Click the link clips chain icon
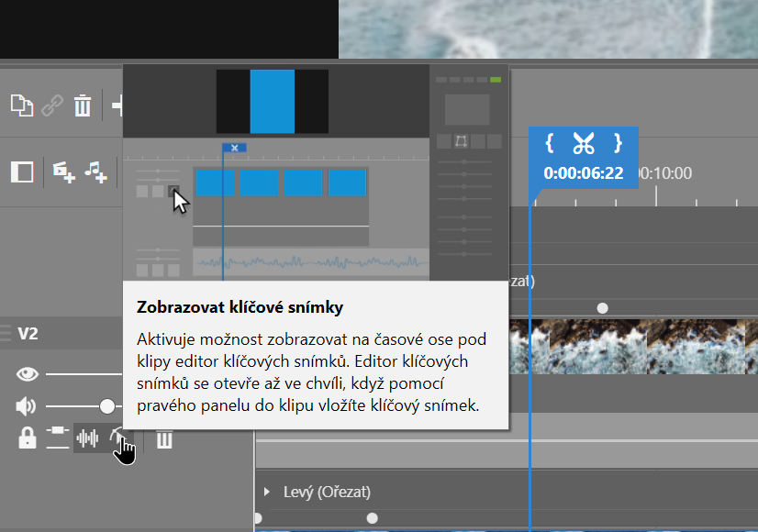Image resolution: width=758 pixels, height=532 pixels. [52, 105]
